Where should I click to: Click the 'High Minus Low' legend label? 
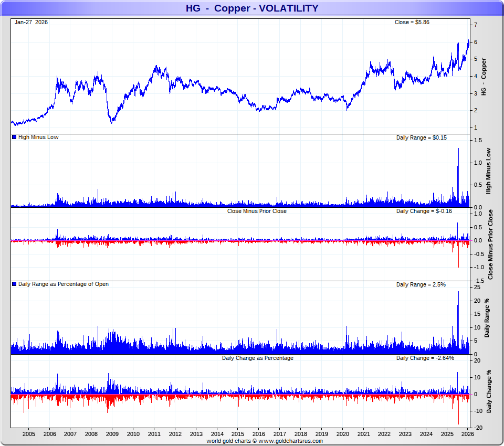tap(38, 137)
